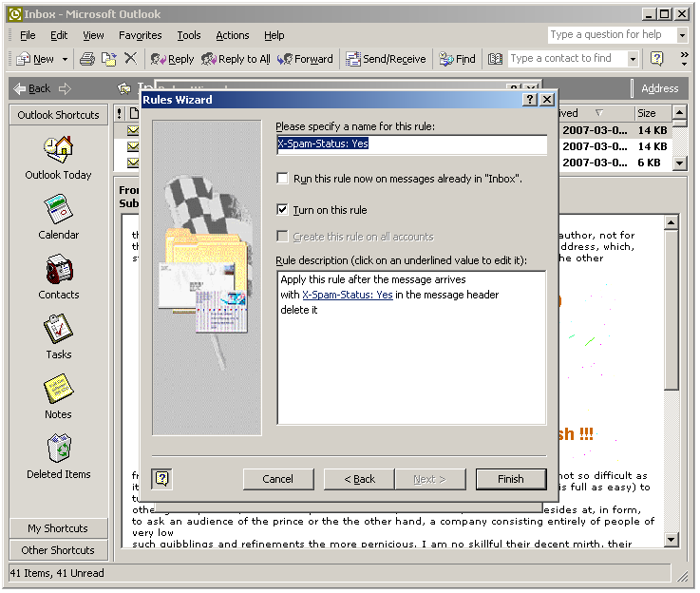
Task: Open the Edit menu
Action: click(59, 35)
